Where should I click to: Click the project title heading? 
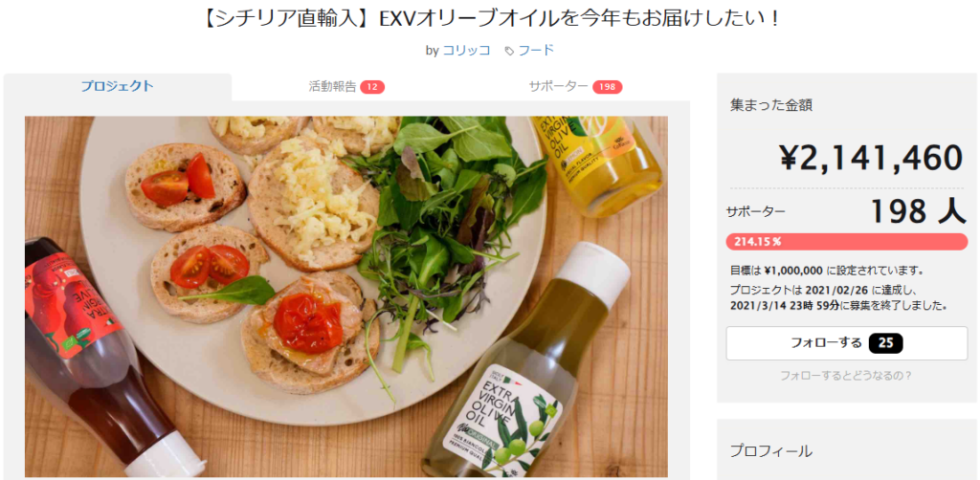point(490,19)
